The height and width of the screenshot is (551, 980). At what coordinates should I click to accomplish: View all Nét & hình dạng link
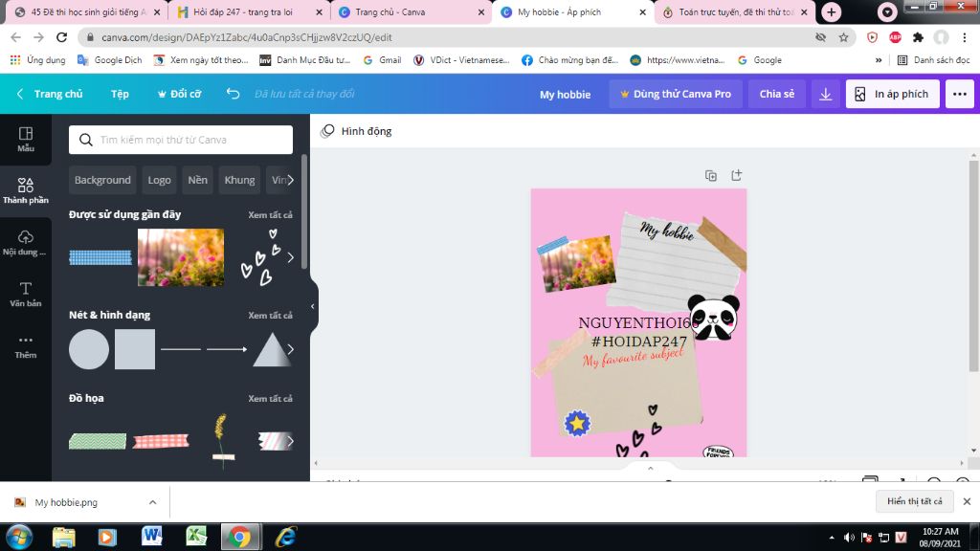(270, 316)
